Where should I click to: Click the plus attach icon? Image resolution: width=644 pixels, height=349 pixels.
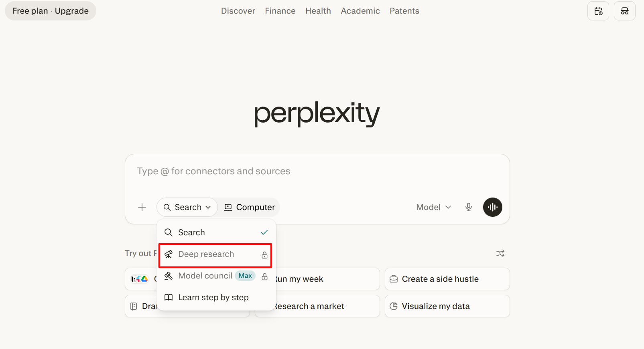pyautogui.click(x=142, y=207)
